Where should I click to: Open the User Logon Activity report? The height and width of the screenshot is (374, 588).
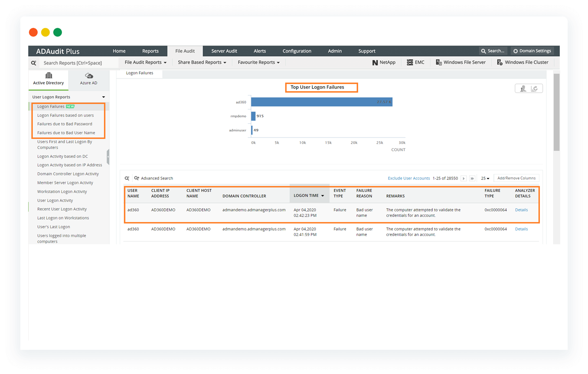pyautogui.click(x=55, y=200)
